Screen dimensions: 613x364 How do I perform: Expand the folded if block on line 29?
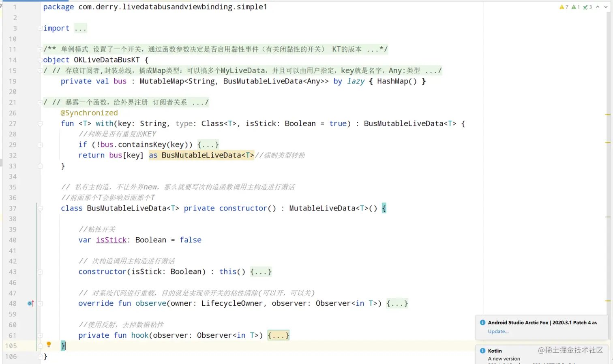(40, 145)
